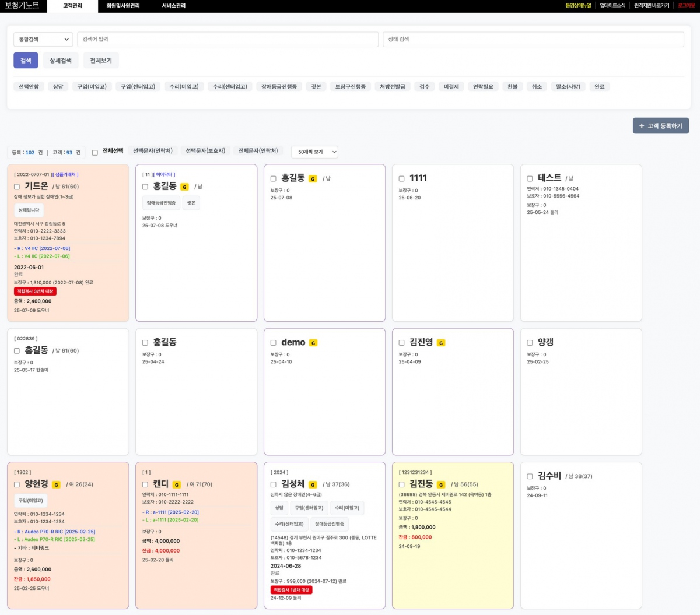Click the G badge beside 캔디
The image size is (700, 615).
[177, 484]
